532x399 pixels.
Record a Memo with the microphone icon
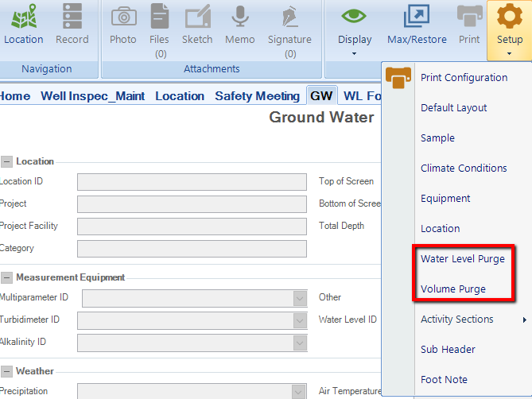[x=240, y=16]
